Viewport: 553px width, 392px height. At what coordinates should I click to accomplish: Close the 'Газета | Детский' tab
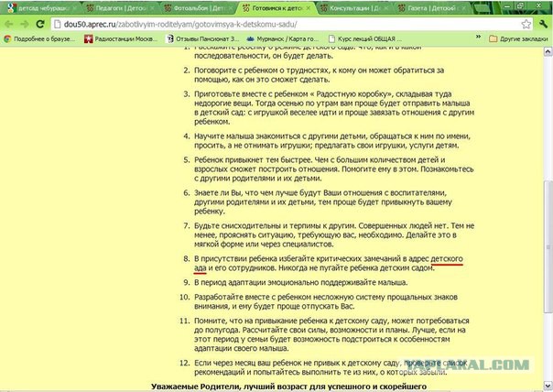pyautogui.click(x=463, y=7)
